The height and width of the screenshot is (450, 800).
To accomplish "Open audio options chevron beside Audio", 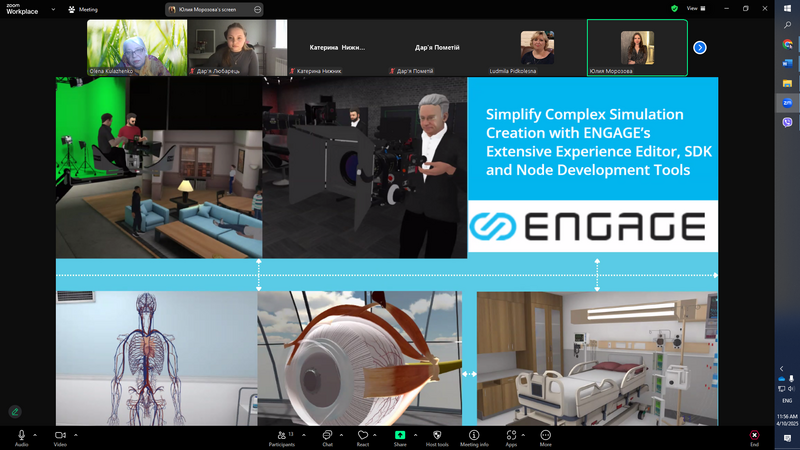I will (x=35, y=435).
